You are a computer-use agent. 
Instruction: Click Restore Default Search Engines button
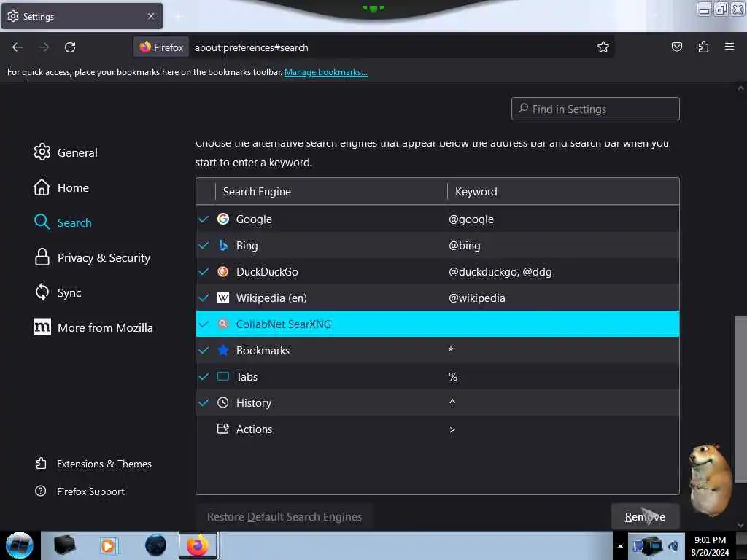click(x=285, y=517)
